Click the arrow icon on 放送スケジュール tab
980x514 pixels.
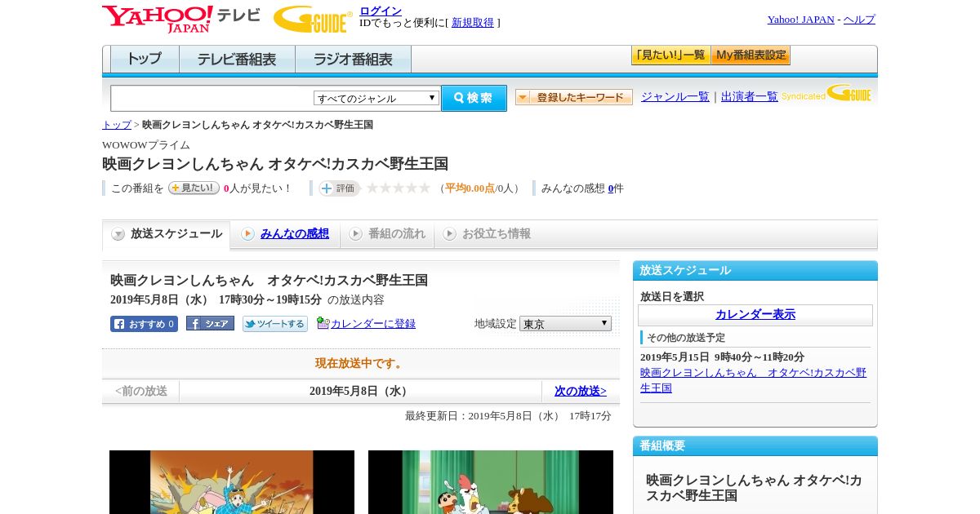[x=118, y=234]
